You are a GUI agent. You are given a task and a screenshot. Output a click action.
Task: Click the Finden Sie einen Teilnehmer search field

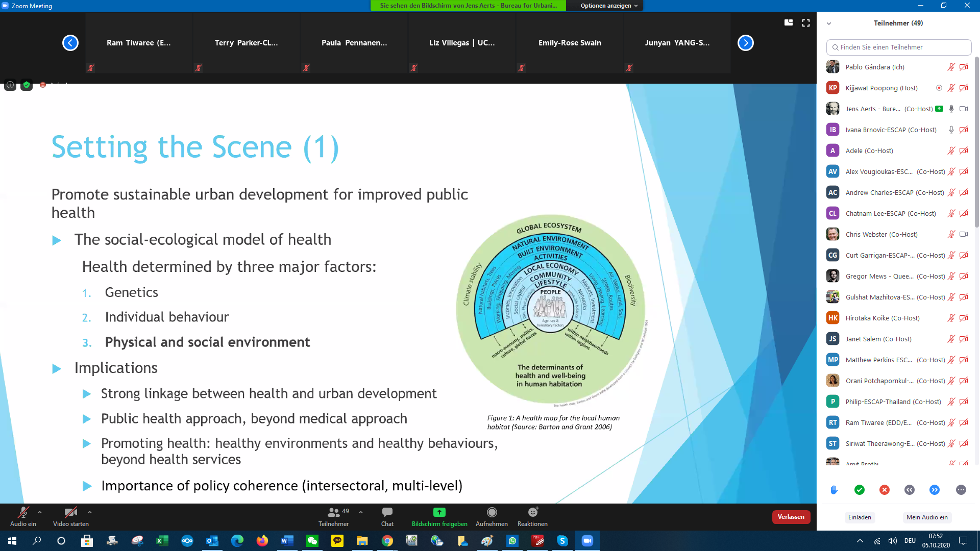coord(898,47)
